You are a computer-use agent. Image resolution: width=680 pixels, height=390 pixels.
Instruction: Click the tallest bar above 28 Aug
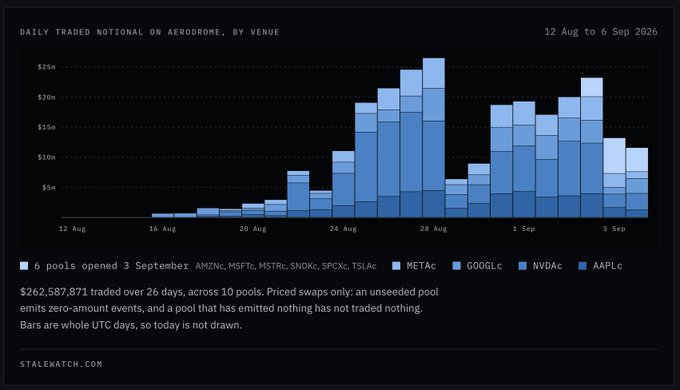434,138
